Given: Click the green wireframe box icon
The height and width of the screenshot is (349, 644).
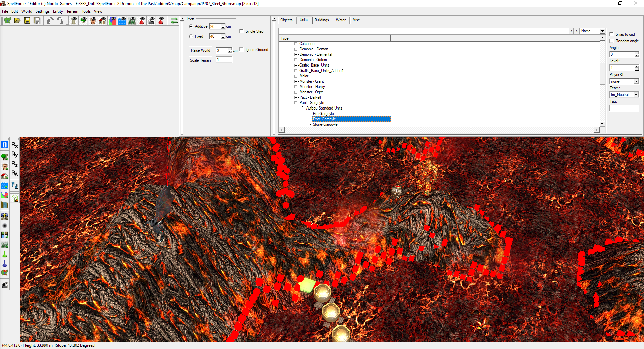Looking at the screenshot, I should pyautogui.click(x=15, y=198).
